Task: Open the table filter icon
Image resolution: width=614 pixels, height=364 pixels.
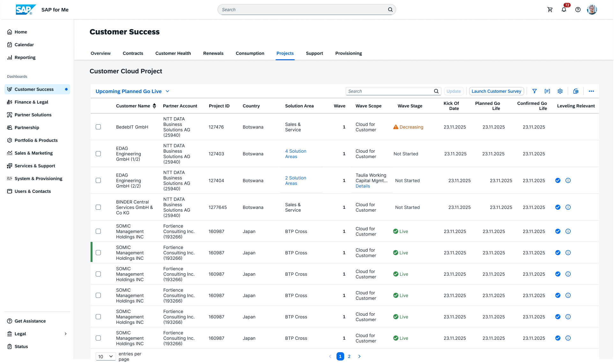Action: (535, 91)
